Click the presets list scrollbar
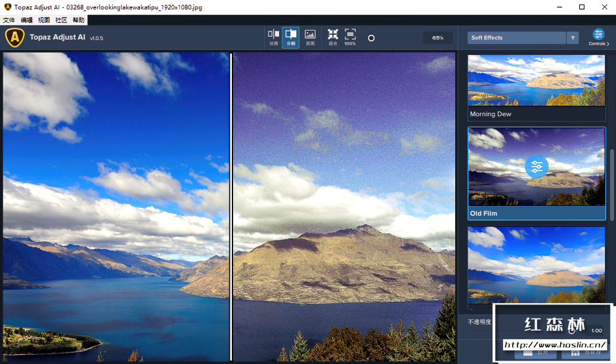Screen dimensions: 616x364 (611, 184)
